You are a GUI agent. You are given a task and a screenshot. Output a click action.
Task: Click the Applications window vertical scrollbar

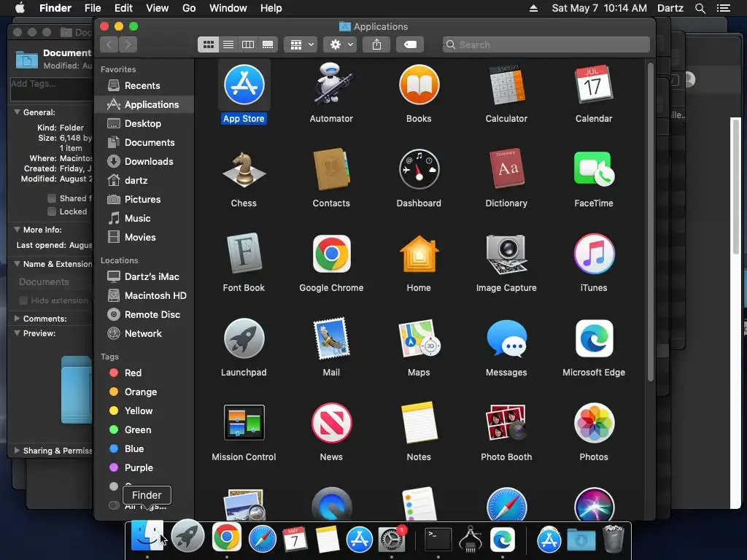click(x=650, y=223)
